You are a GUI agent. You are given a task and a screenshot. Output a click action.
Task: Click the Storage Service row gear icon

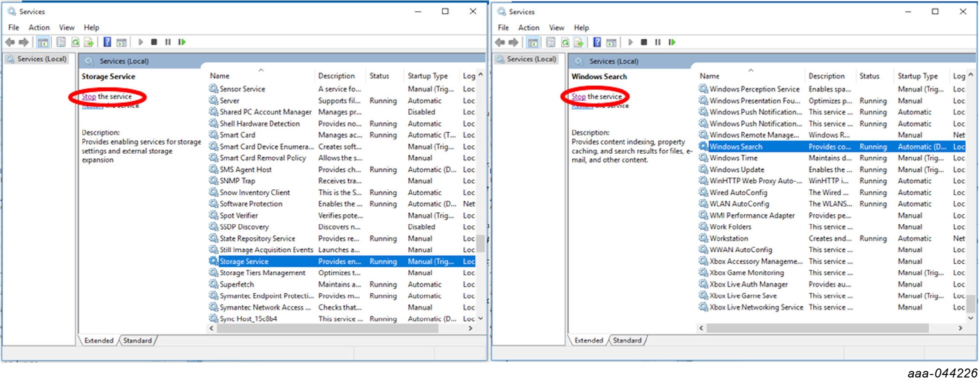[x=213, y=261]
